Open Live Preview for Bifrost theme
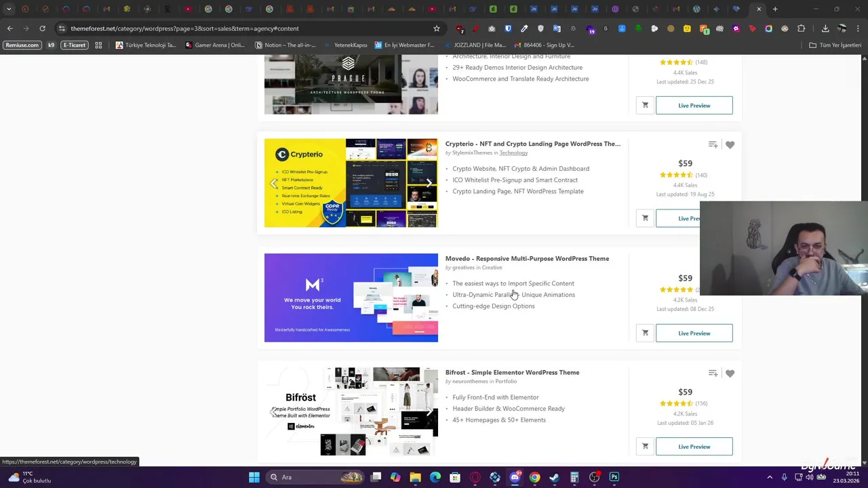 click(694, 447)
